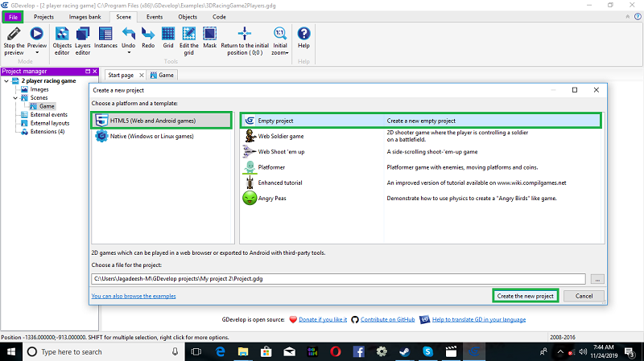This screenshot has height=361, width=644.
Task: Launch Opera from the taskbar
Action: [x=336, y=351]
